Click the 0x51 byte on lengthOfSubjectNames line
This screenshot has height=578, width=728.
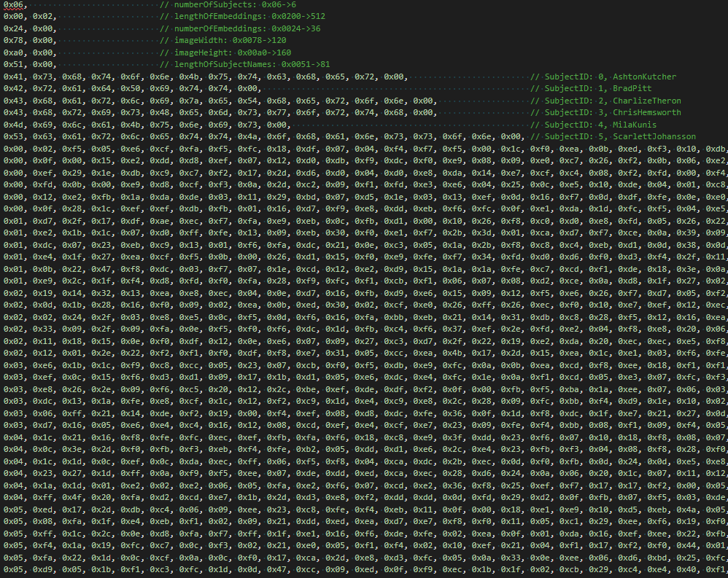click(x=12, y=64)
